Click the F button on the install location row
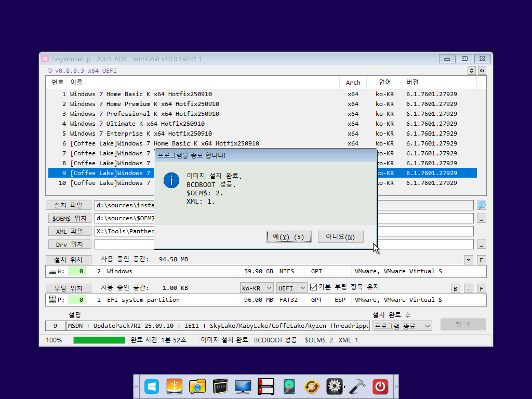 click(x=481, y=260)
